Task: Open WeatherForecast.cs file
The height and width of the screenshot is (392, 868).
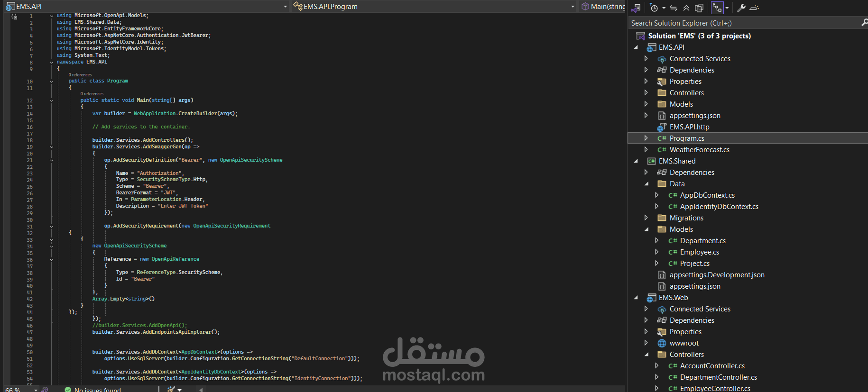Action: pos(700,150)
